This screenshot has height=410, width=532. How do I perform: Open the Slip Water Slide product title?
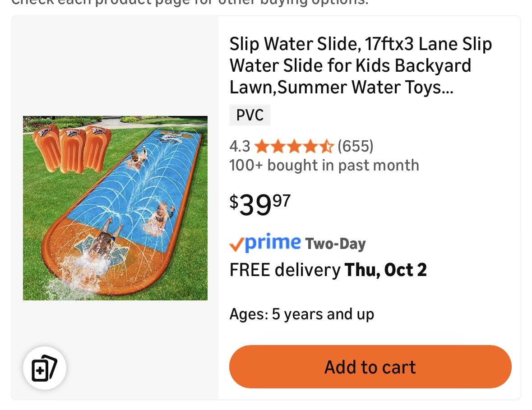[x=360, y=65]
